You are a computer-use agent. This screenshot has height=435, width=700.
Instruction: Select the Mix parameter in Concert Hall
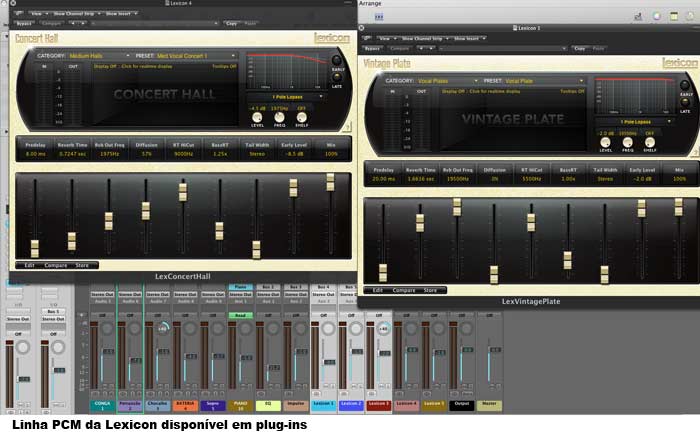331,149
